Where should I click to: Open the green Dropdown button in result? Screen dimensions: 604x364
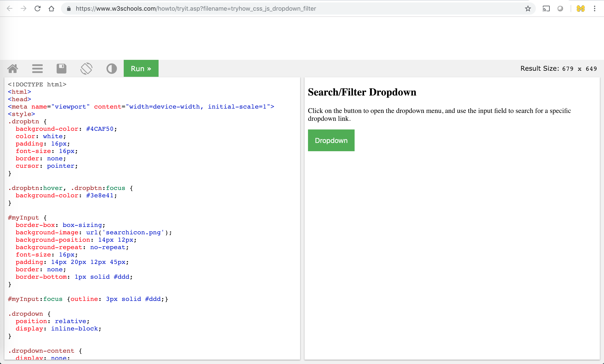tap(331, 140)
